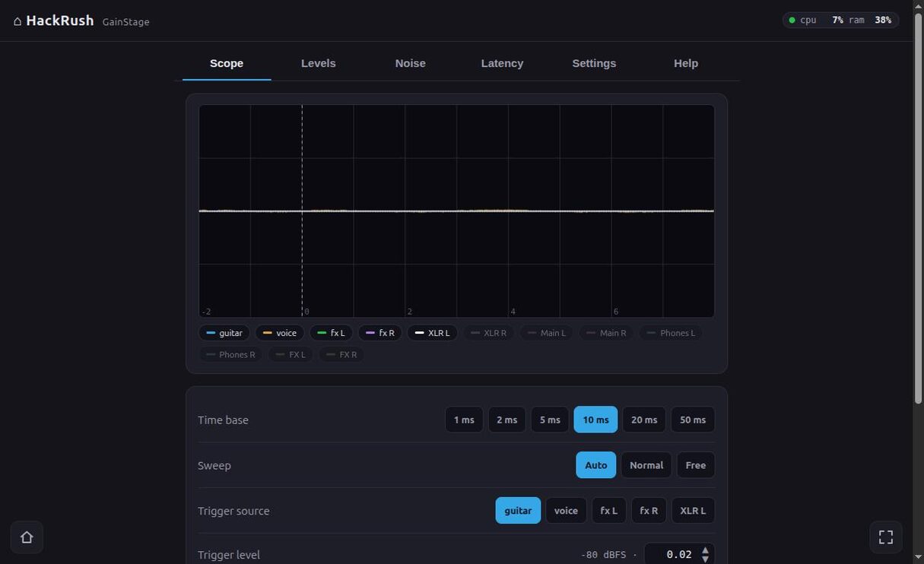Toggle the green fx L legend chip
The width and height of the screenshot is (924, 564).
point(331,333)
